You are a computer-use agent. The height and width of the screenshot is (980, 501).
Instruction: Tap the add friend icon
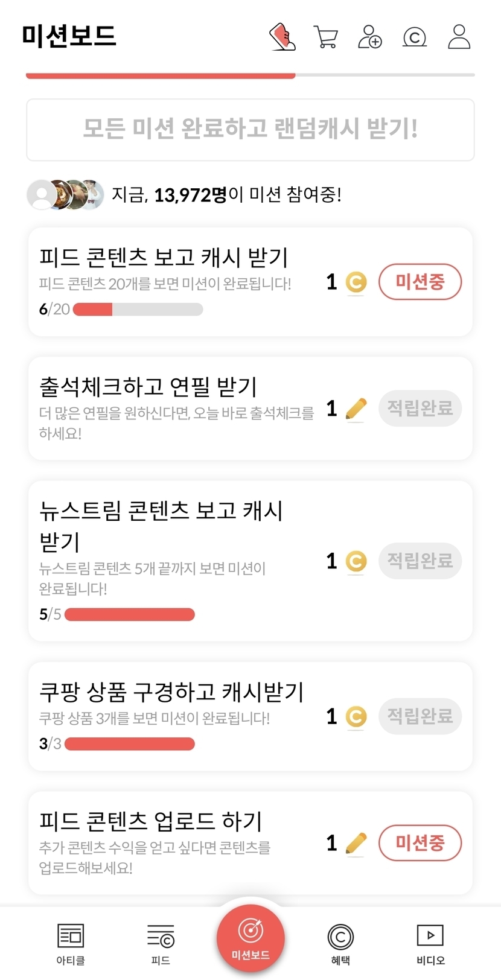(x=369, y=37)
